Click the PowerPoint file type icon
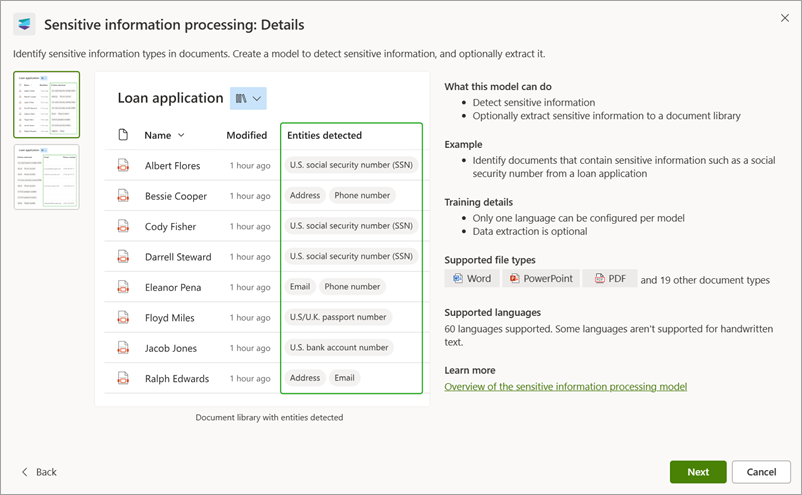The image size is (802, 495). pyautogui.click(x=515, y=278)
